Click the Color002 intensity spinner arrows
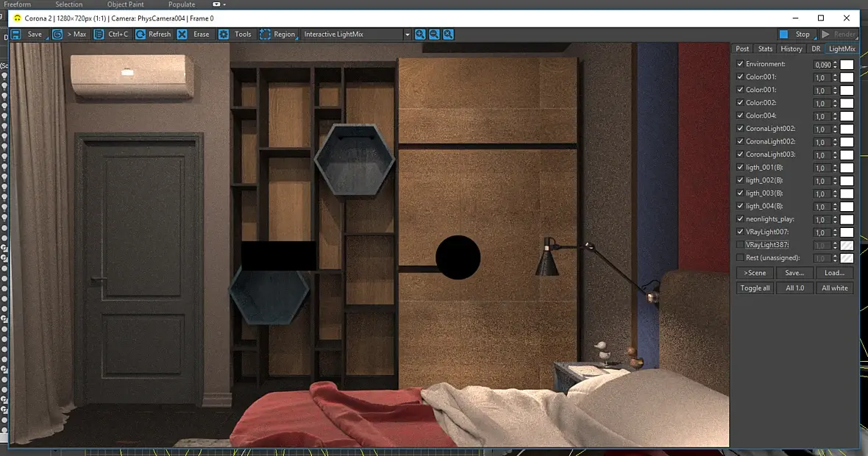 [835, 104]
